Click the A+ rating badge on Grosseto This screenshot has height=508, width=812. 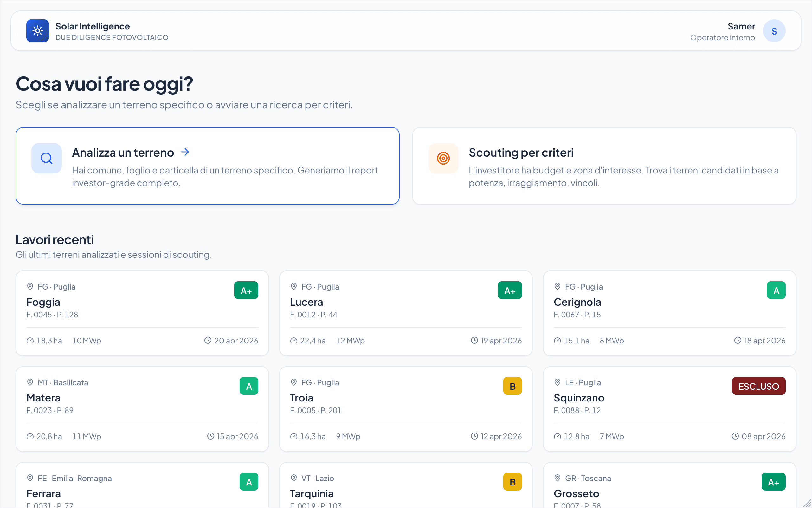click(773, 482)
